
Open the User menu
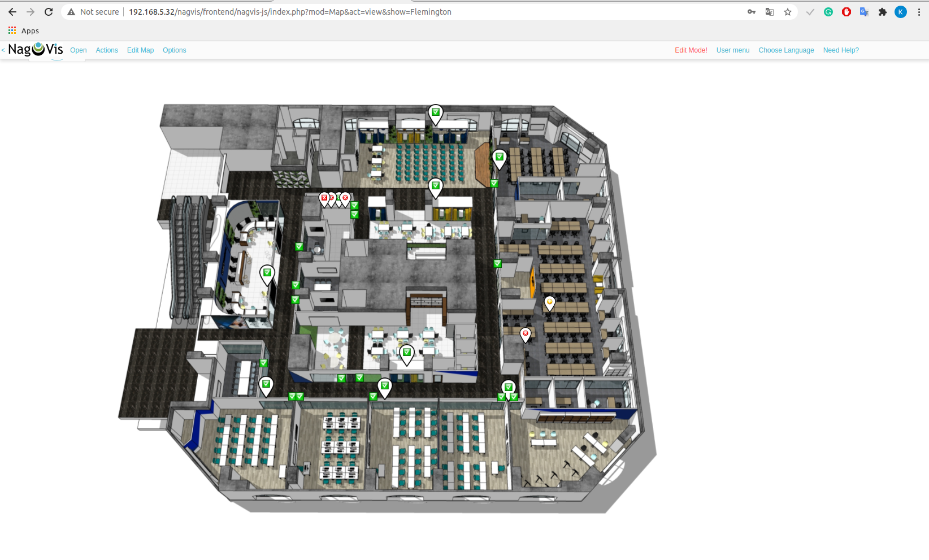[733, 50]
